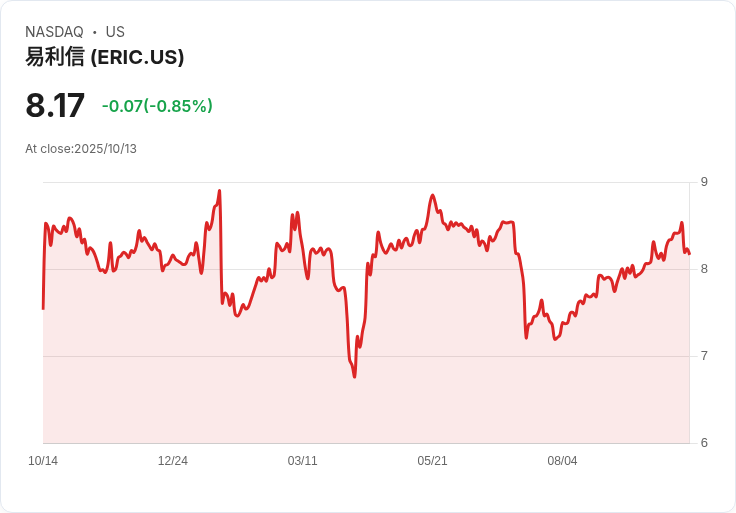The image size is (736, 513).
Task: Click the last data point of the red line
Action: click(x=689, y=254)
